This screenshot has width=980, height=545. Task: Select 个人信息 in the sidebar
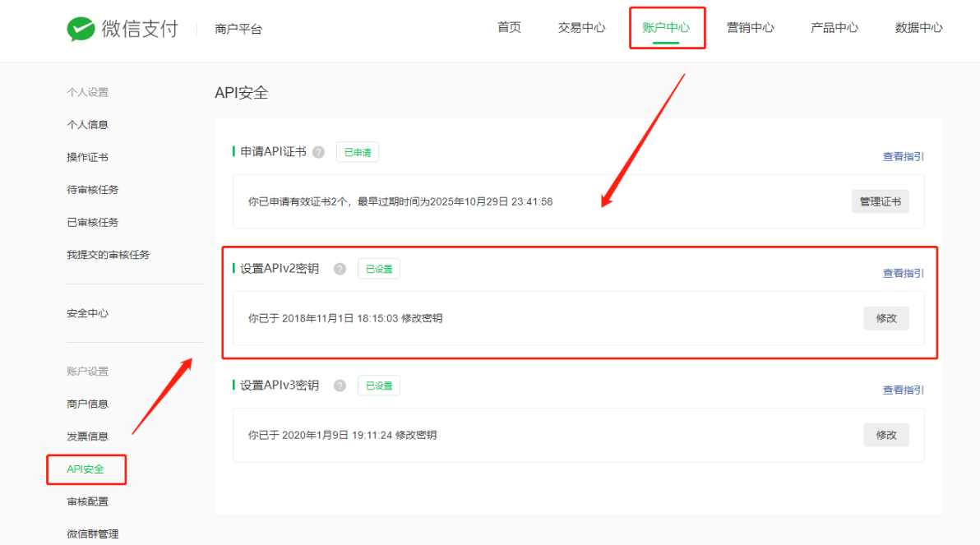87,125
